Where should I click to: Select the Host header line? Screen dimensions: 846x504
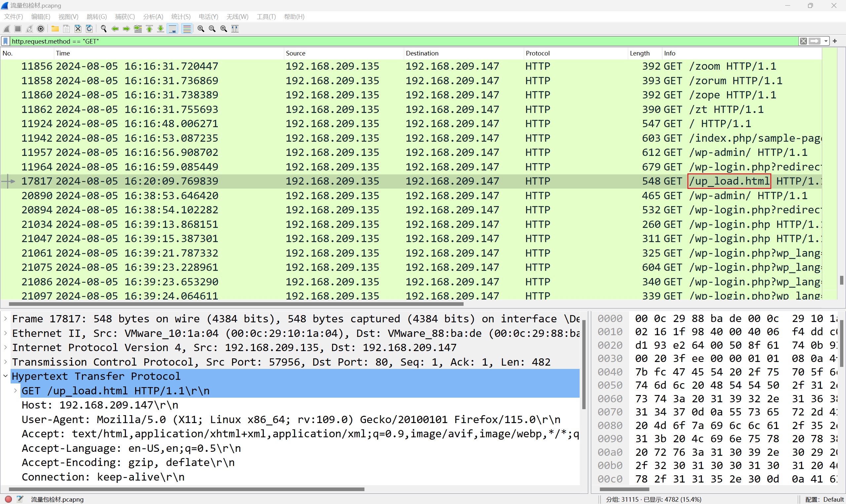(100, 405)
